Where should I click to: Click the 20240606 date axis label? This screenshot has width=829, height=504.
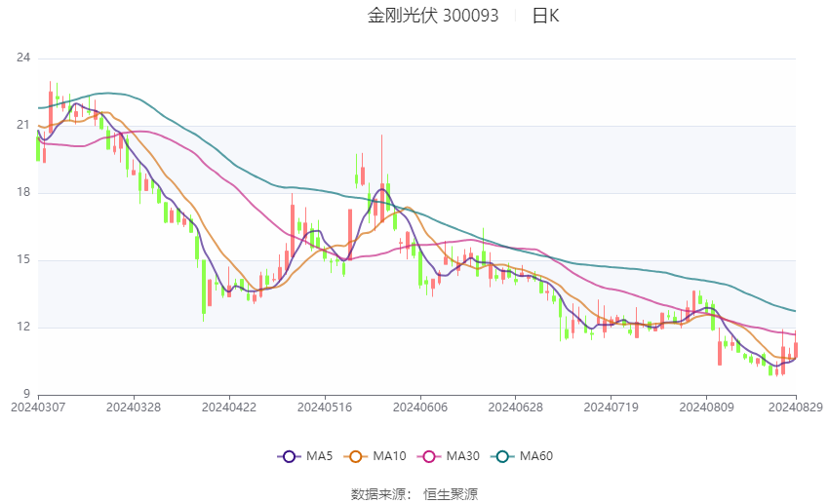(x=420, y=407)
